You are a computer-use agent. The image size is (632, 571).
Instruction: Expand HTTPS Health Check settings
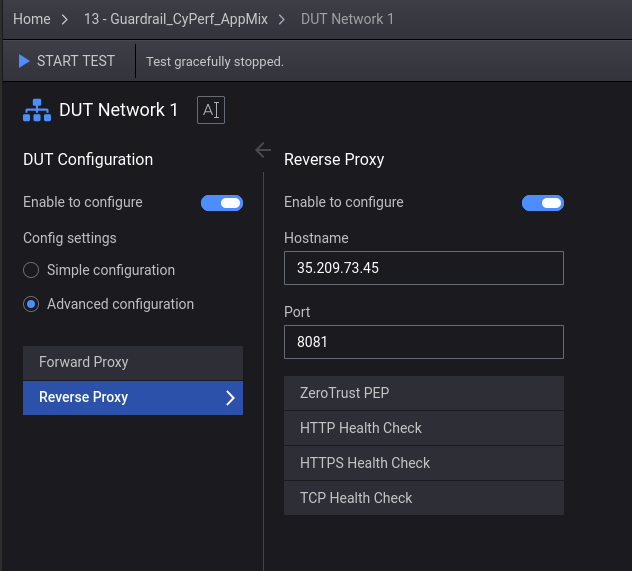pos(423,463)
